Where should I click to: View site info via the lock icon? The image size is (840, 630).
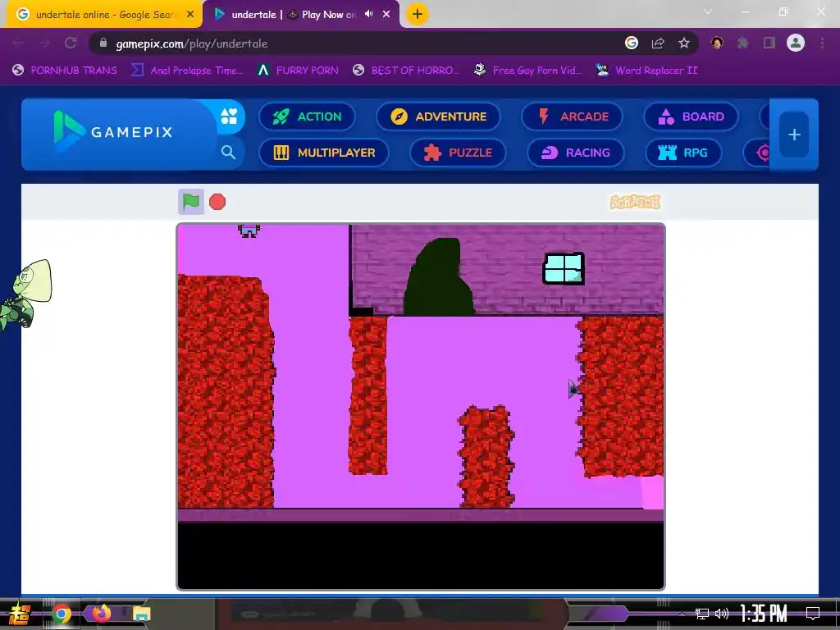[x=103, y=43]
